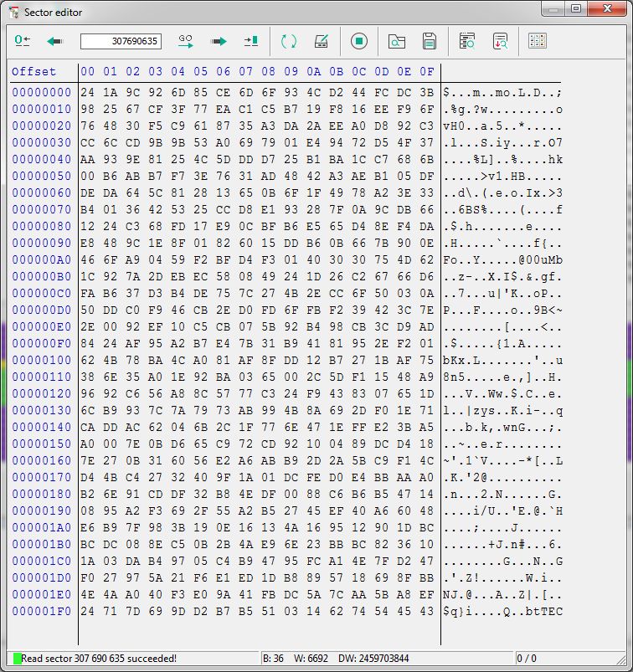Open sector from file icon
The width and height of the screenshot is (633, 672).
point(397,41)
